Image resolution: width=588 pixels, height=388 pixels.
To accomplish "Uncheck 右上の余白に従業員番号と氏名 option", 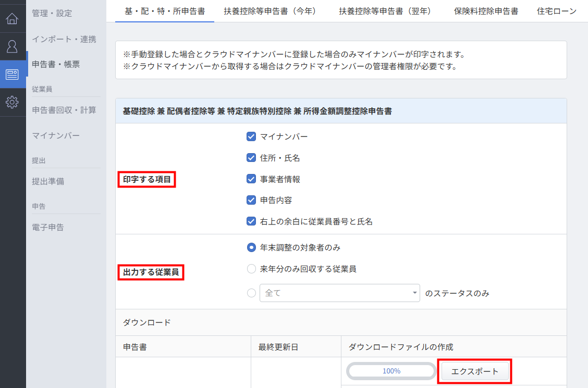I will tap(251, 221).
